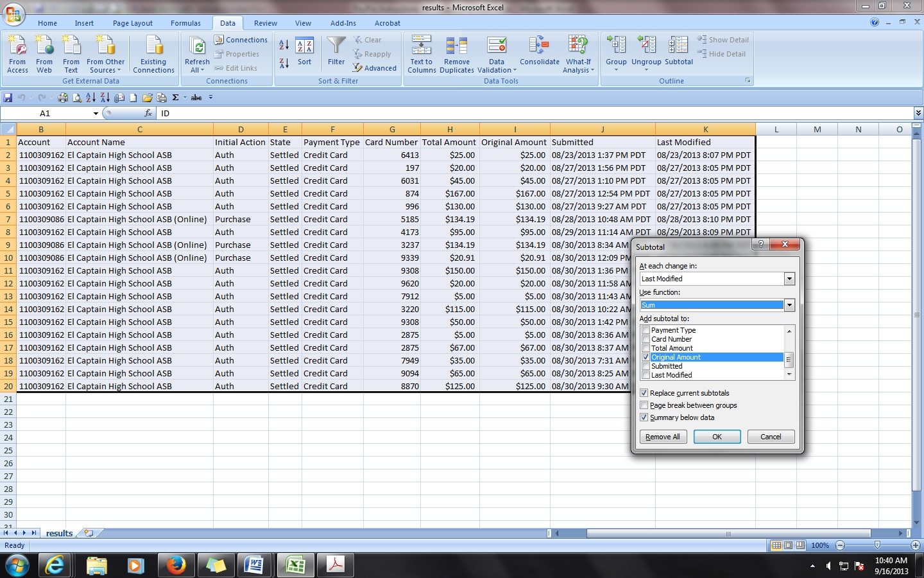Switch to the Review tab
This screenshot has width=924, height=578.
tap(266, 23)
